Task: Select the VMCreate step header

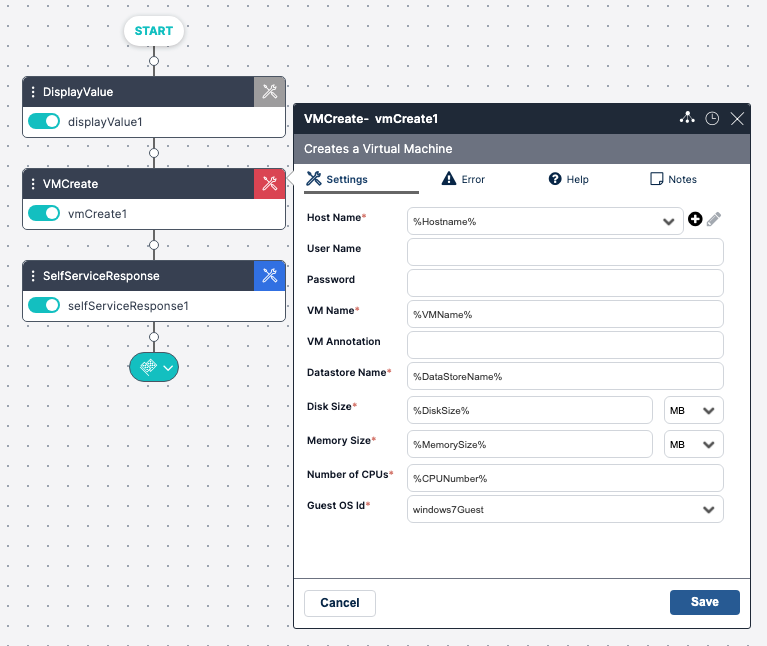Action: click(138, 183)
